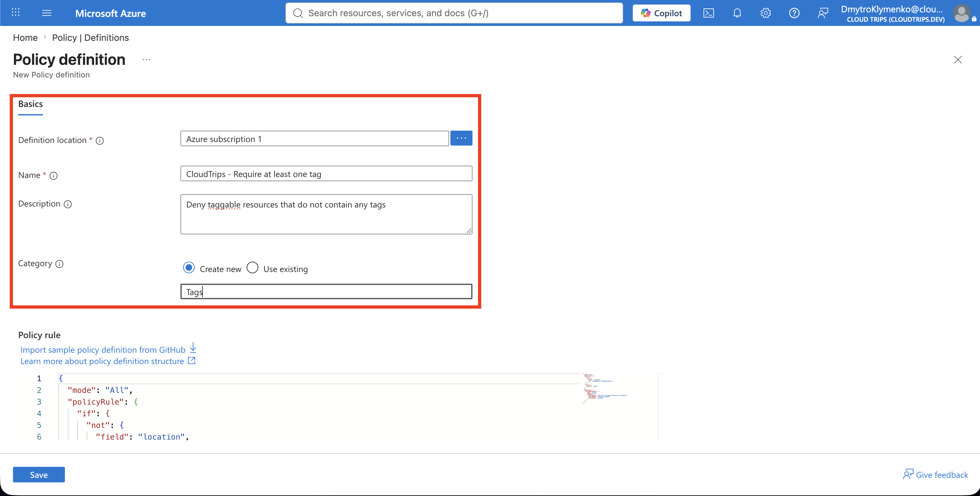980x496 pixels.
Task: Go to Home breadcrumb
Action: pyautogui.click(x=25, y=38)
